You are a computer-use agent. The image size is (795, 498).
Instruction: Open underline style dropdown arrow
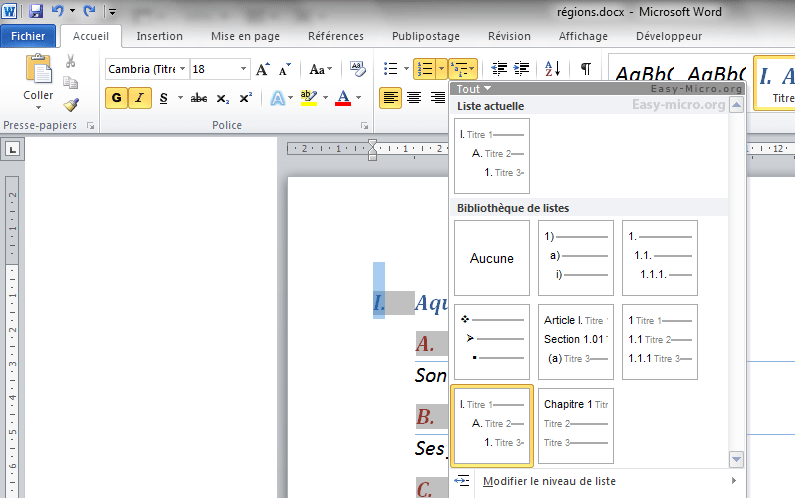[x=179, y=98]
